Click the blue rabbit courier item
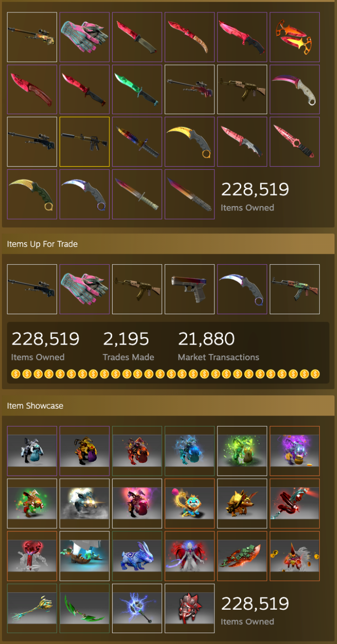Screen dimensions: 337x644 point(137,556)
